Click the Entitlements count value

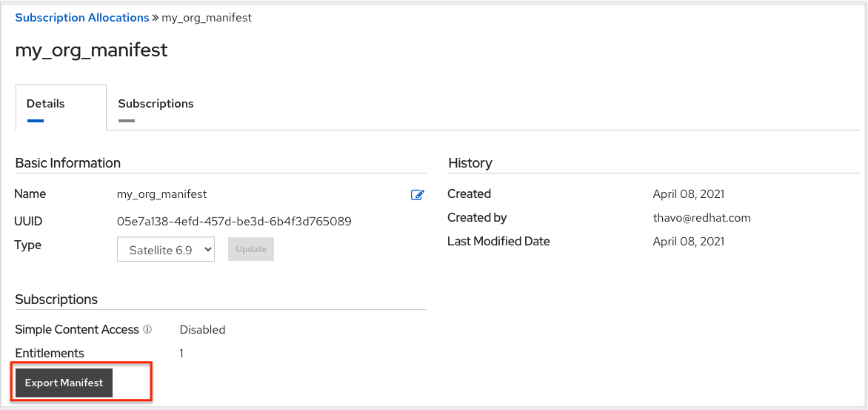(x=181, y=354)
